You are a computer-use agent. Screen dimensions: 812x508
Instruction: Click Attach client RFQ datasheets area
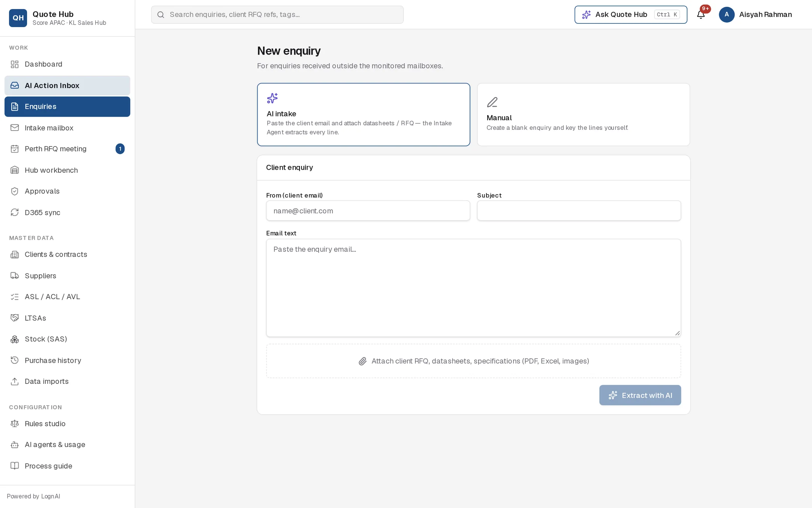473,361
